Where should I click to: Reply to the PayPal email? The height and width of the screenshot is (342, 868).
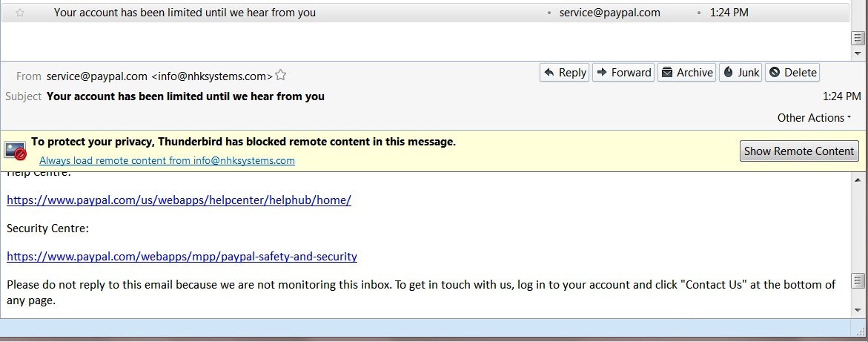565,72
